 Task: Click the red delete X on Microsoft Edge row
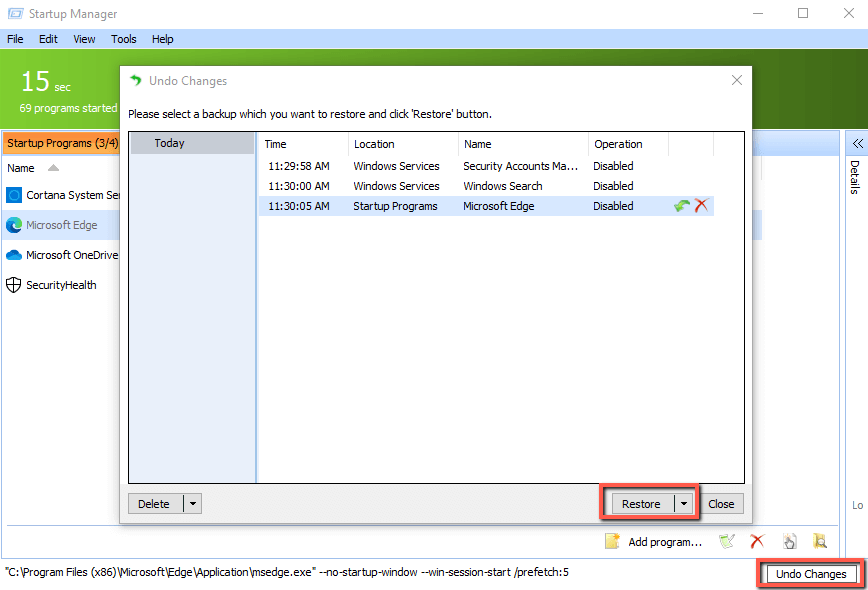click(701, 205)
